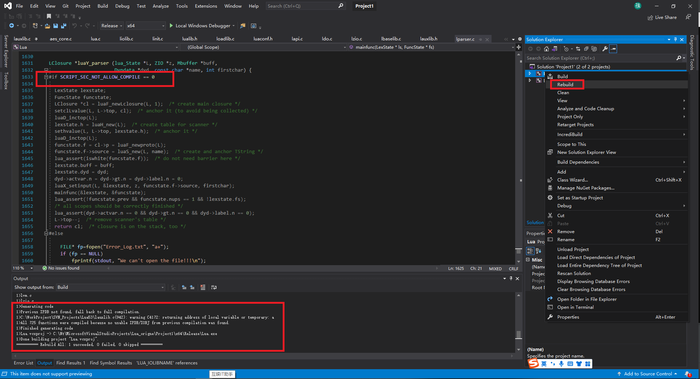Screen dimensions: 700x379
Task: Open the Find Symbol Results tab
Action: (x=111, y=363)
